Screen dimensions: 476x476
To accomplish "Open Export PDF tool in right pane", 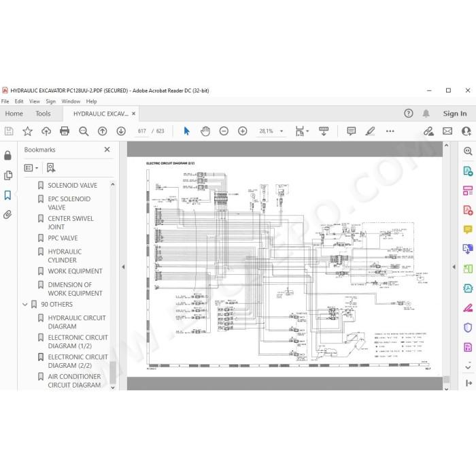I will tap(468, 171).
